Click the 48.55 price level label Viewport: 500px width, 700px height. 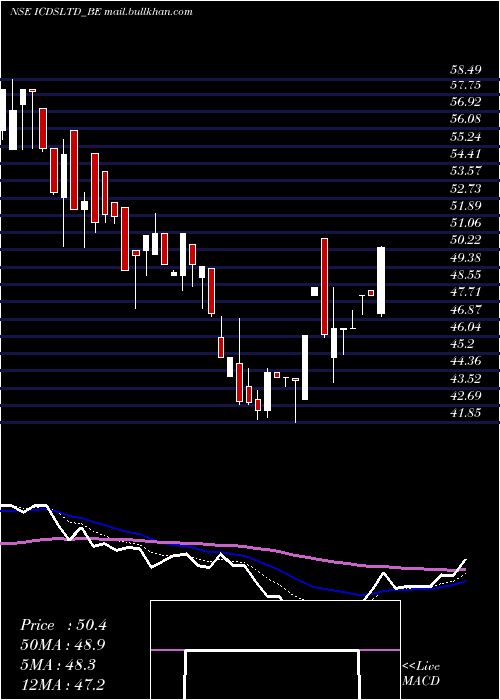465,275
